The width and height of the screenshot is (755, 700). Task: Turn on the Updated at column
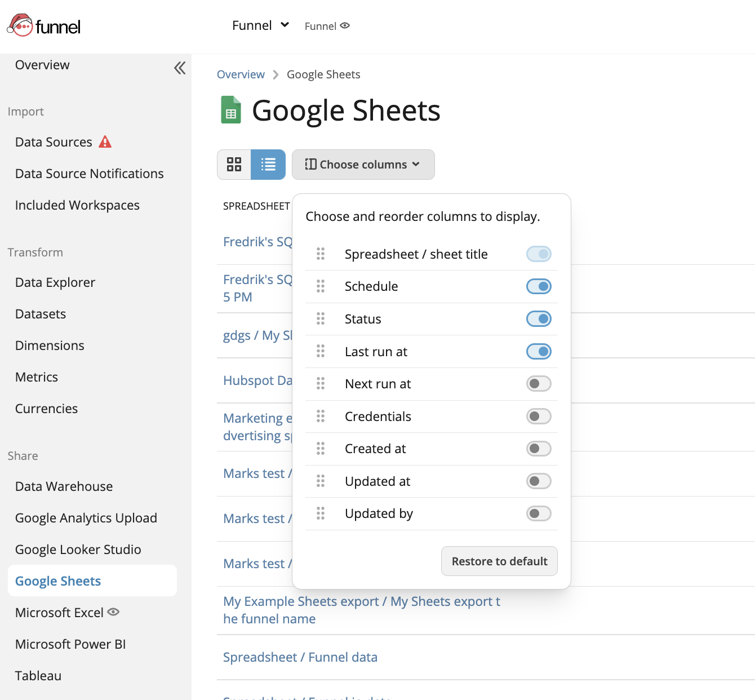click(539, 481)
